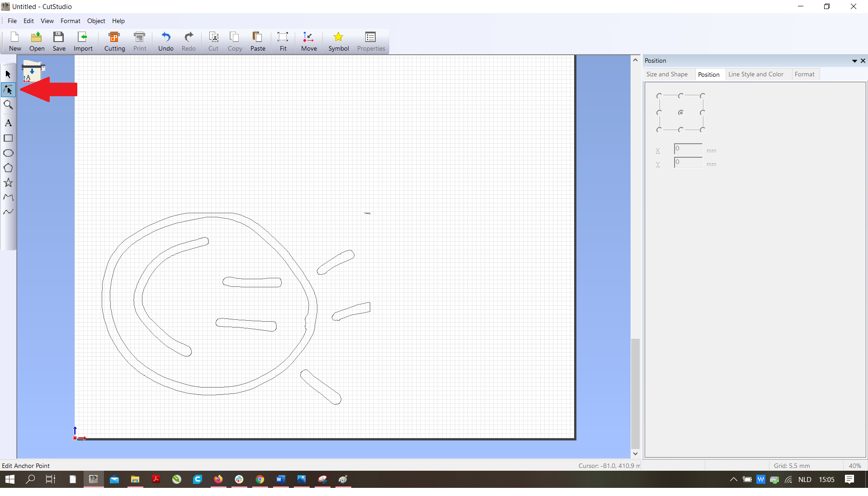Image resolution: width=868 pixels, height=496 pixels.
Task: Open the View menu
Action: [47, 21]
